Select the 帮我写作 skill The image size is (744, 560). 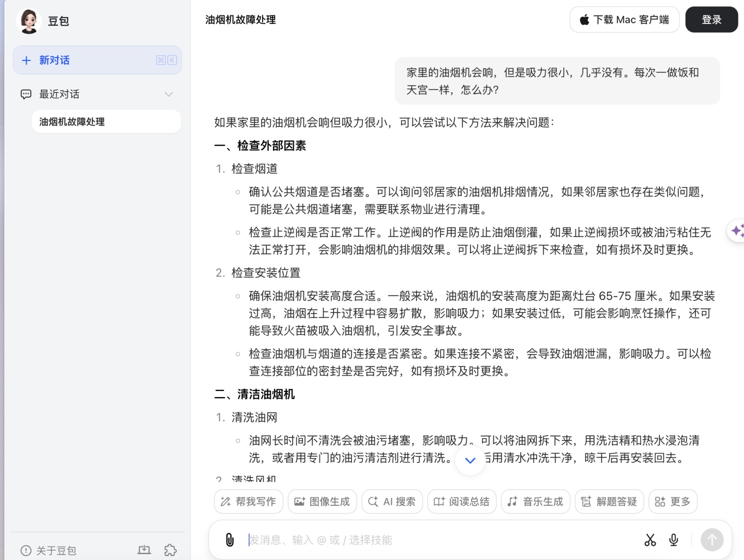coord(249,502)
